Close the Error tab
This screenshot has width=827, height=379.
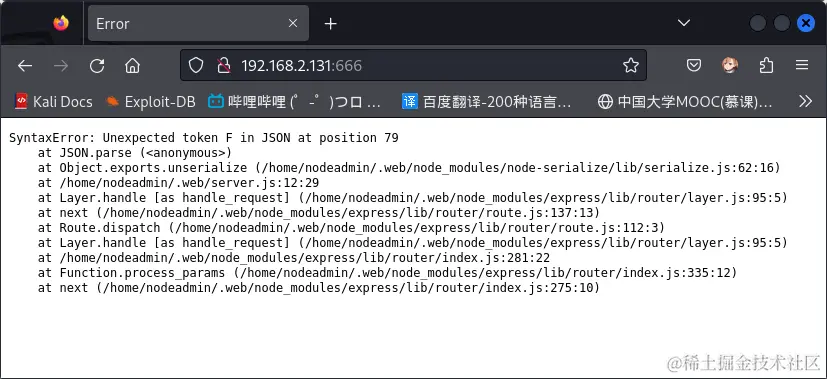293,23
